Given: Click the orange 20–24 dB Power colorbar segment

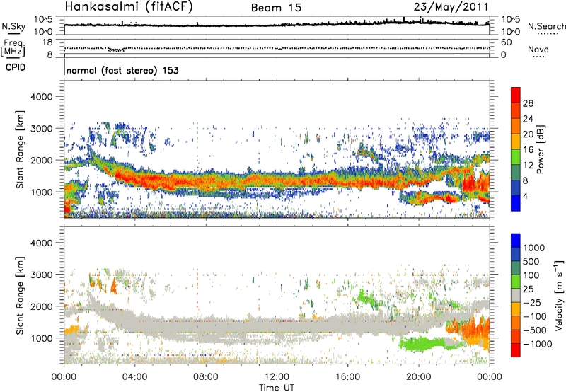Looking at the screenshot, I should pos(516,127).
